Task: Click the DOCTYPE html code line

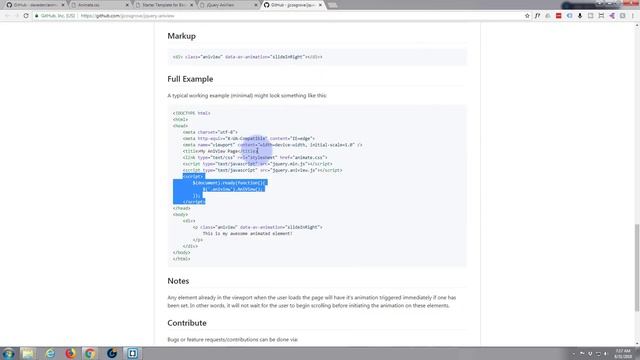Action: pyautogui.click(x=191, y=113)
